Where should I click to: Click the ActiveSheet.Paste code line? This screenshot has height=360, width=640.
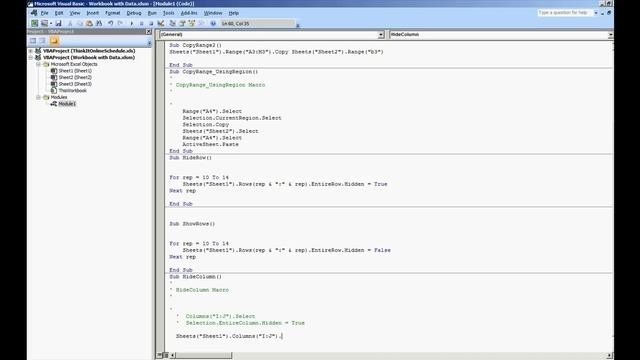[210, 144]
